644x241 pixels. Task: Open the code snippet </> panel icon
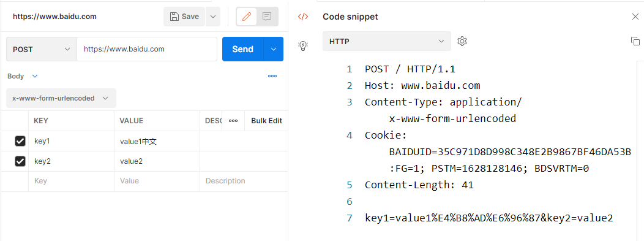tap(303, 17)
